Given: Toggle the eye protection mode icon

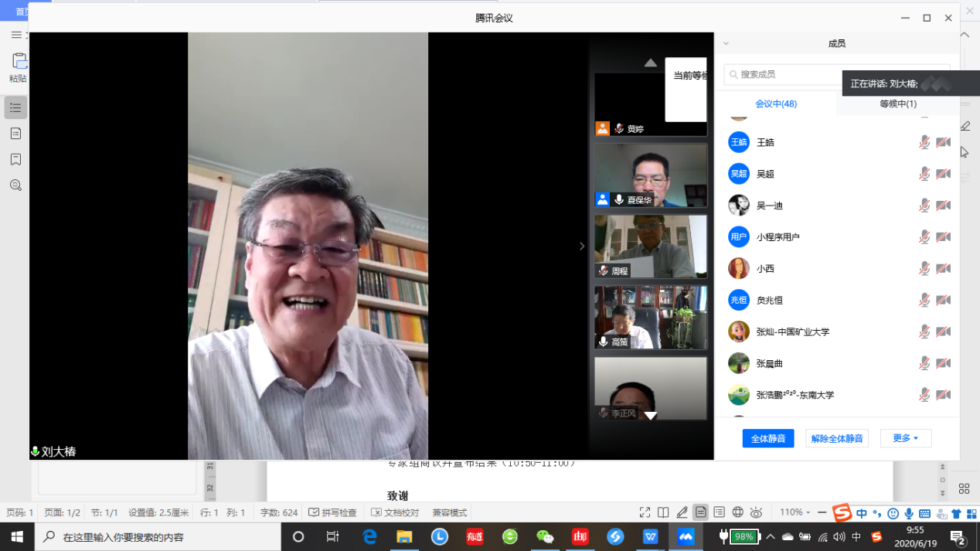Looking at the screenshot, I should pyautogui.click(x=757, y=512).
